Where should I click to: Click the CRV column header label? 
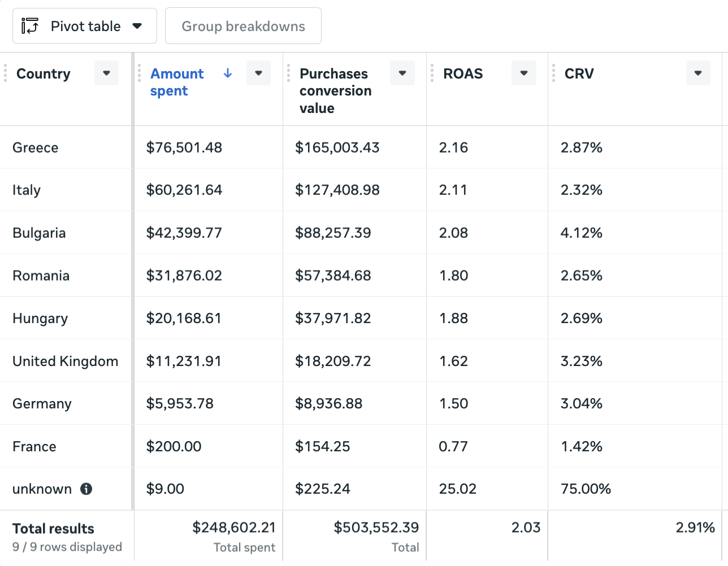579,73
